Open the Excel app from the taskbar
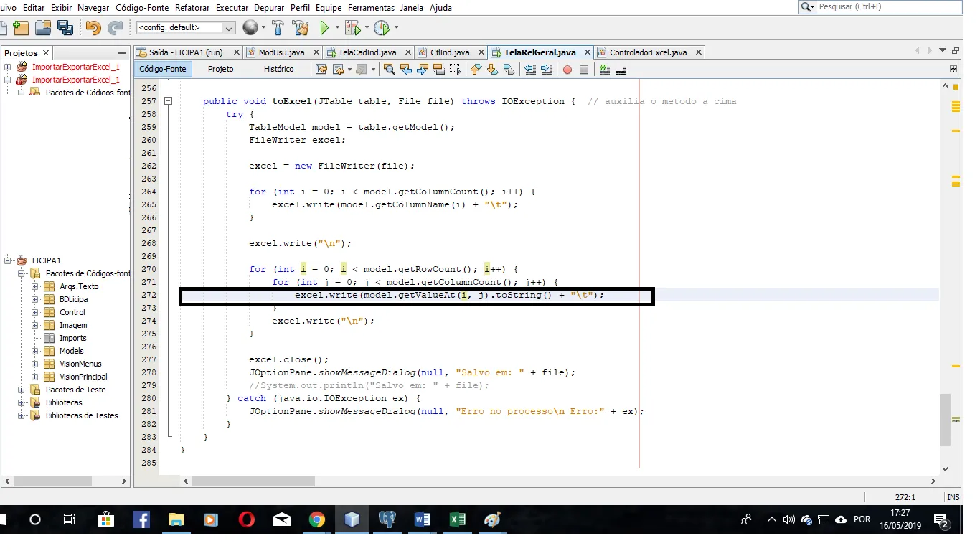 (458, 520)
